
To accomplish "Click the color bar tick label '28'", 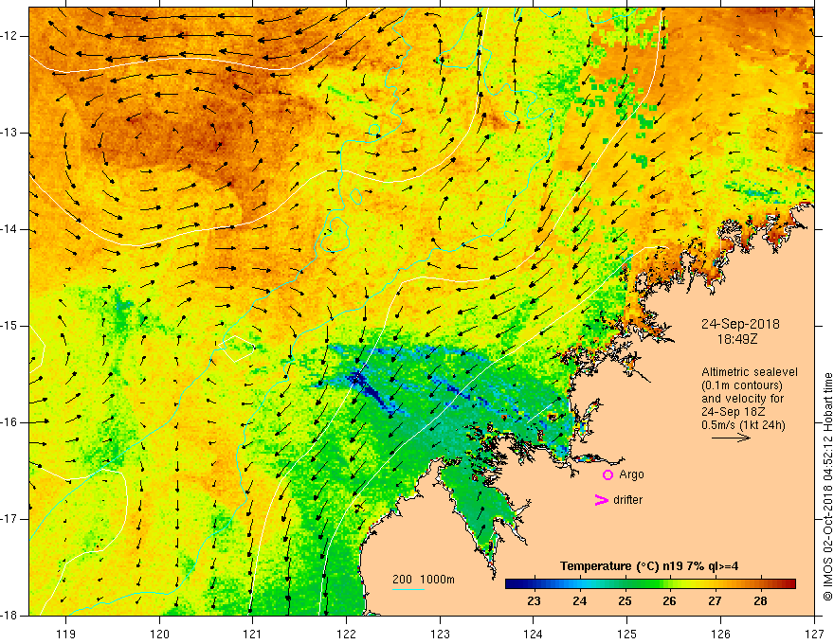I will tap(760, 601).
